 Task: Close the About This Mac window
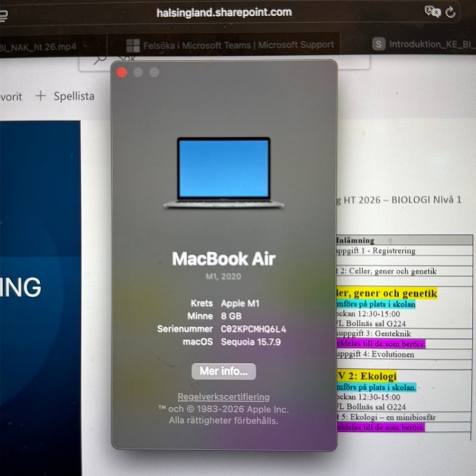[x=122, y=72]
